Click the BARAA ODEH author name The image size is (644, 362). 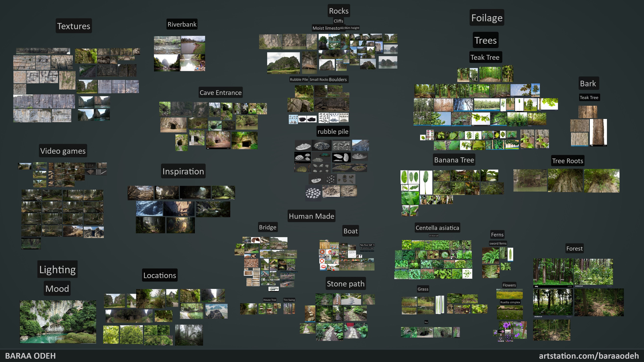(31, 356)
